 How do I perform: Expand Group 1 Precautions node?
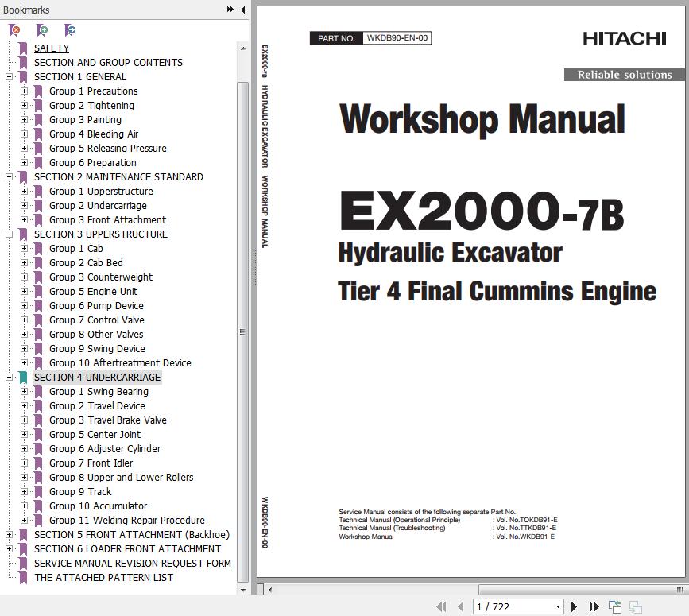coord(24,91)
